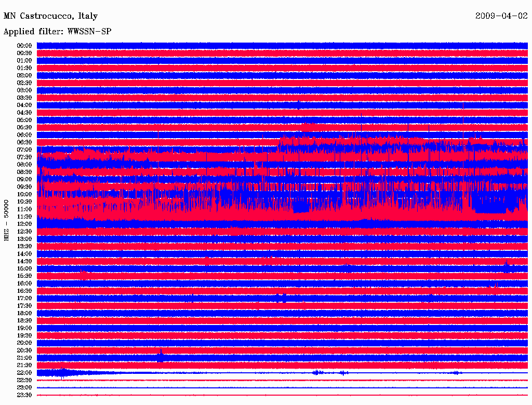Click the 00:30 time label
Viewport: 532px width, 405px height.
(24, 53)
